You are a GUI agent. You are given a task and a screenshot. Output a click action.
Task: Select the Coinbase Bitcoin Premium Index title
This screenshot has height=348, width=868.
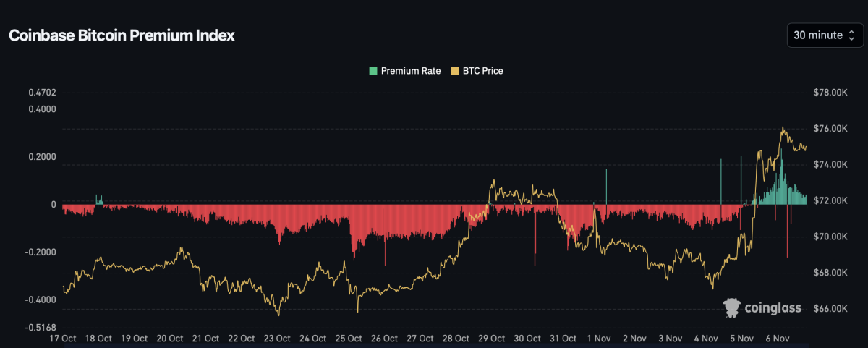[122, 35]
